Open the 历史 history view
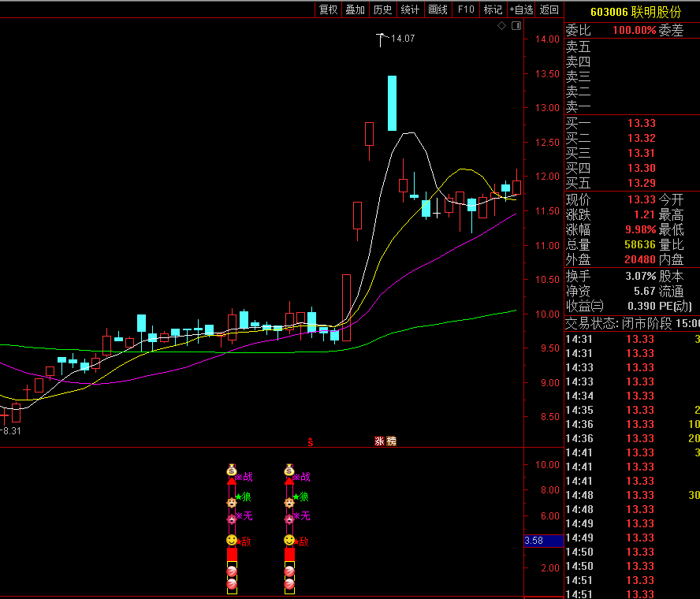 click(382, 9)
